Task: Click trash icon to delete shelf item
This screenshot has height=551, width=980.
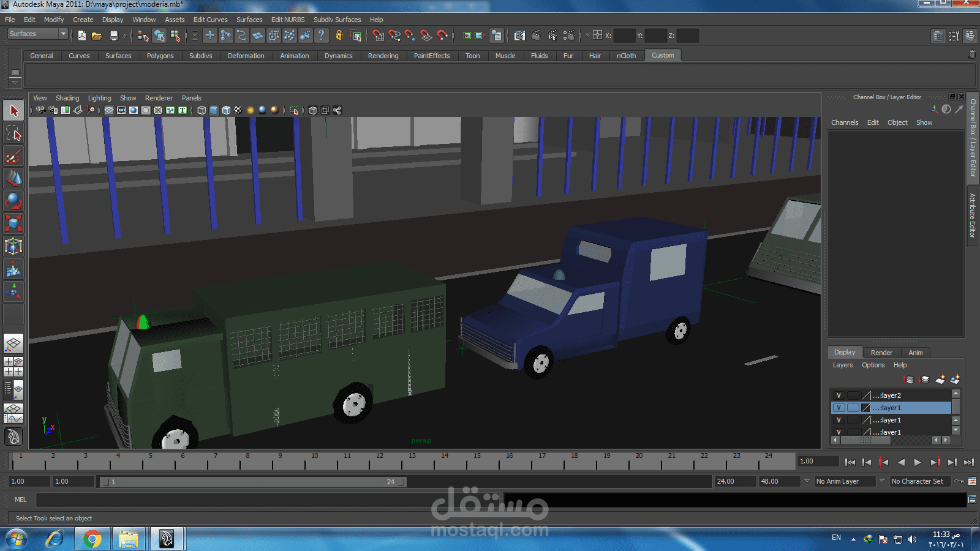Action: [x=971, y=54]
